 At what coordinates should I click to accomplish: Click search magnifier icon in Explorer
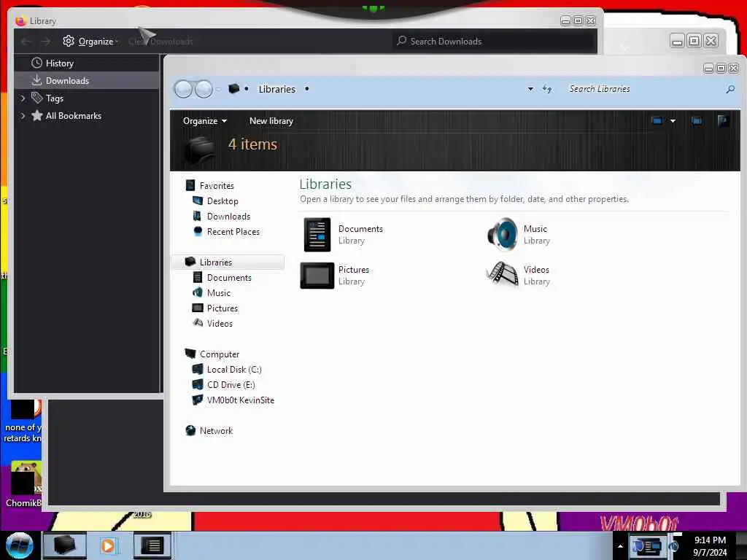point(729,89)
